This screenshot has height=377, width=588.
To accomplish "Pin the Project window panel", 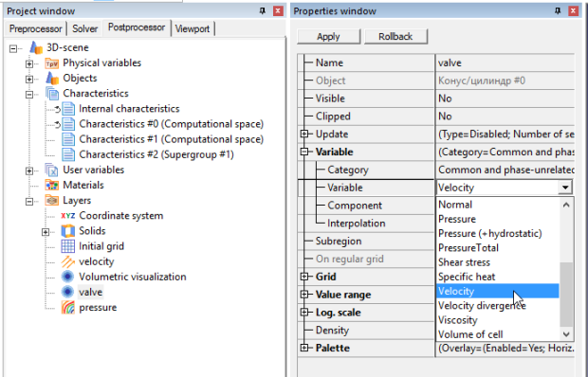I will point(263,11).
